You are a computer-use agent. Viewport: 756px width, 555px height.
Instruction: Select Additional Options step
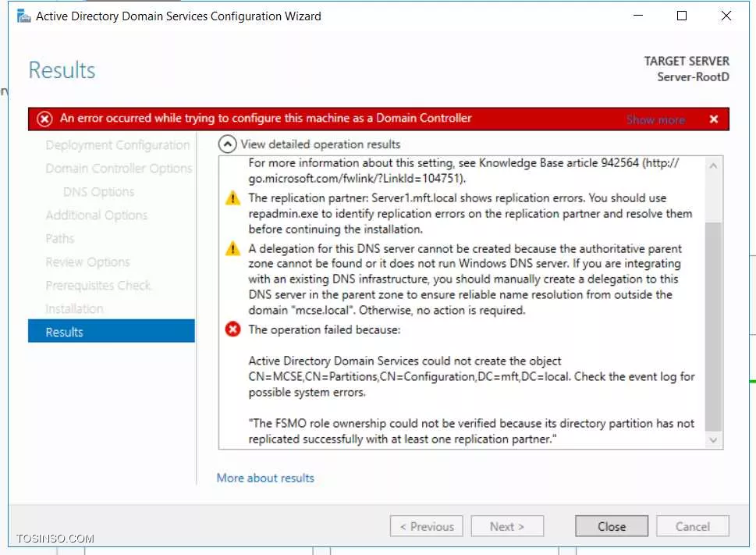coord(97,215)
